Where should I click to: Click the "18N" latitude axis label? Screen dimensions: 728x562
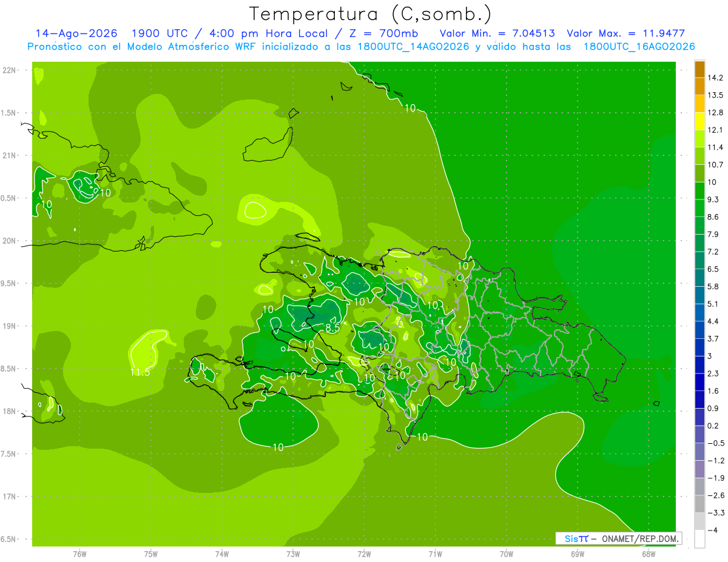pos(9,411)
